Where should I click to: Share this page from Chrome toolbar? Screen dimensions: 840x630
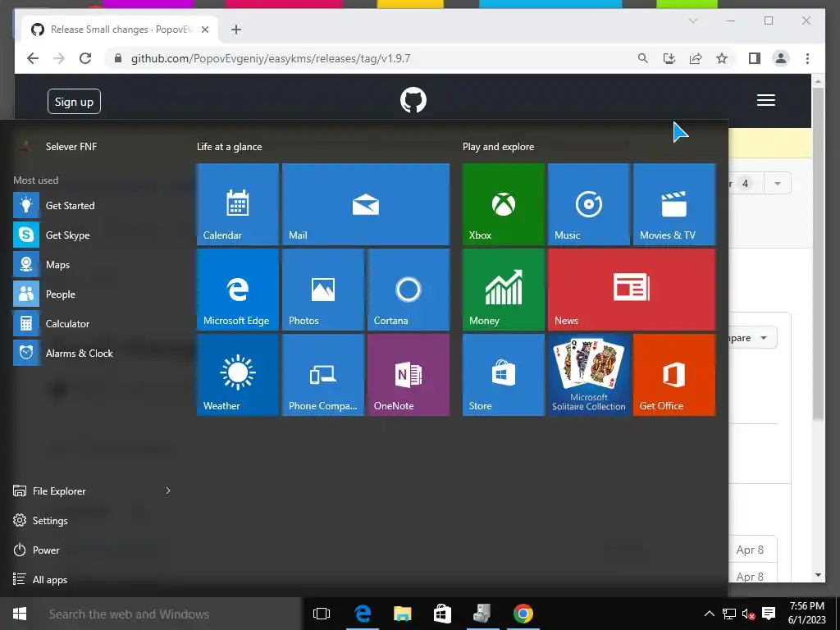[696, 58]
